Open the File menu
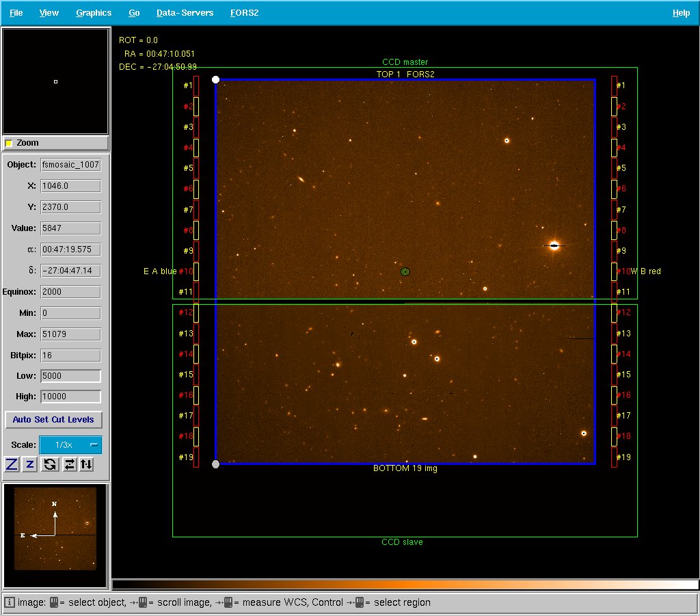The height and width of the screenshot is (616, 700). 16,13
